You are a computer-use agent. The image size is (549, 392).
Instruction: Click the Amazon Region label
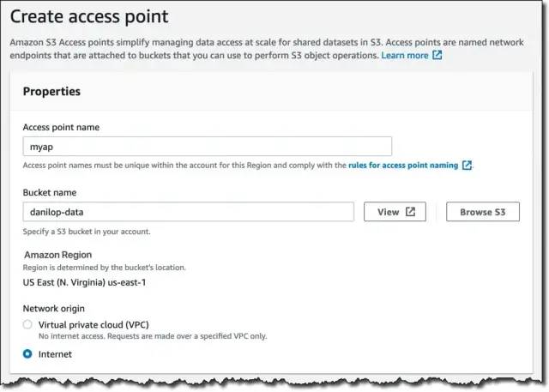[x=58, y=255]
